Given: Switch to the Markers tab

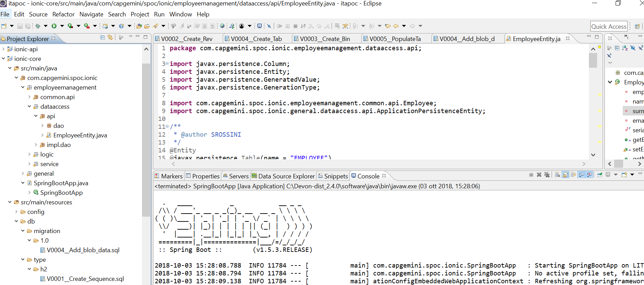Looking at the screenshot, I should pos(169,176).
